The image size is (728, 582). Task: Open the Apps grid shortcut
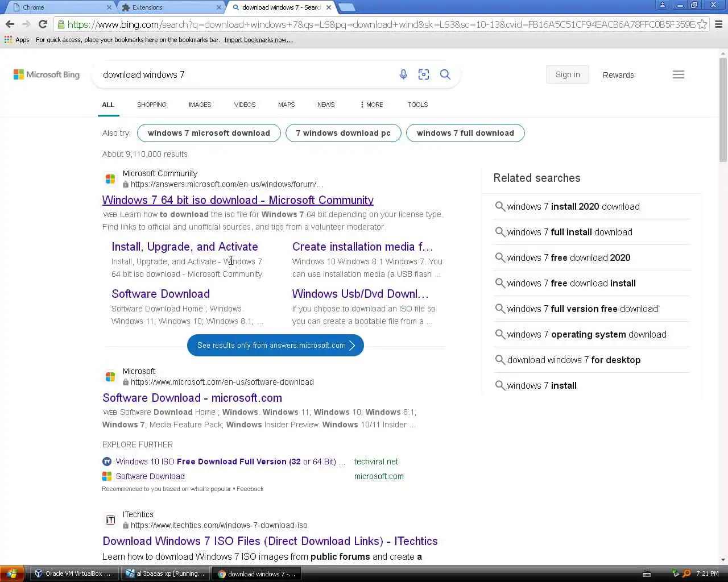pos(17,40)
